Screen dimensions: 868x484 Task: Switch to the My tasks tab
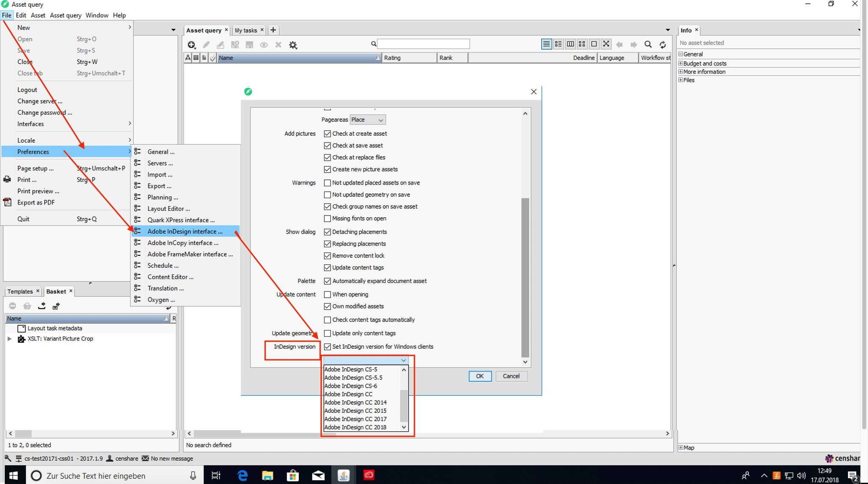(246, 30)
